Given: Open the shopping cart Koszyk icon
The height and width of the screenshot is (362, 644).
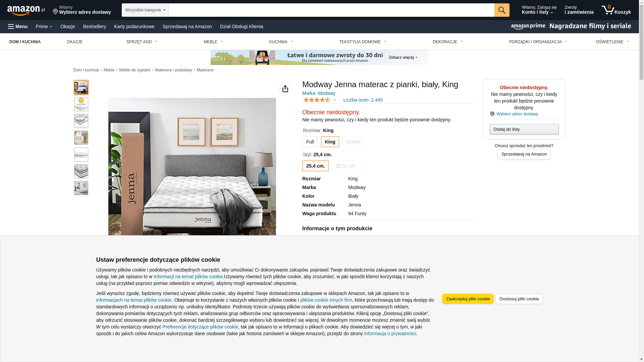Looking at the screenshot, I should click(616, 10).
